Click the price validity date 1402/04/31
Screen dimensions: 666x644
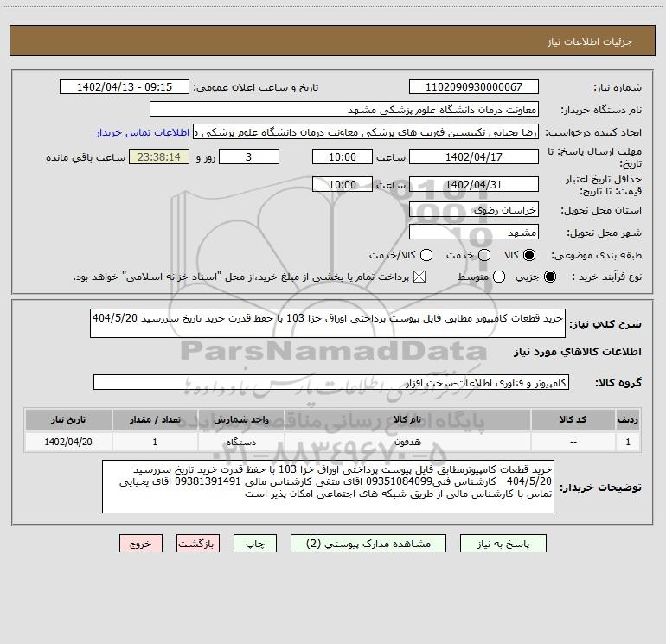pos(474,184)
